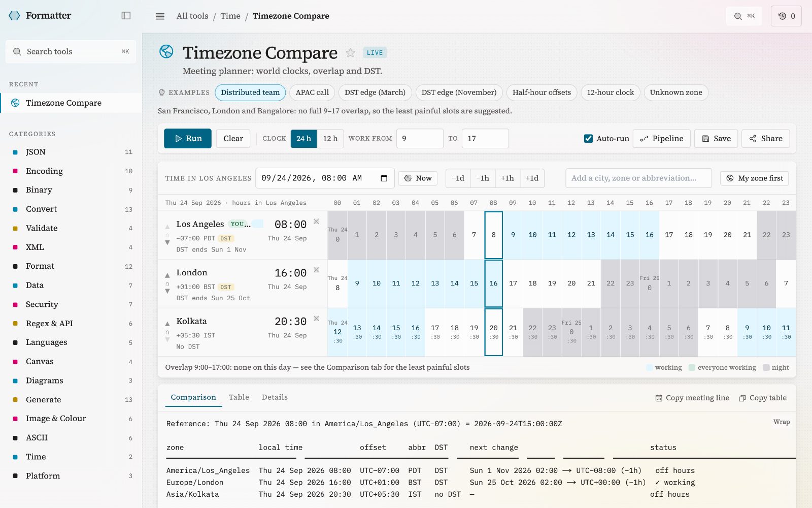Viewport: 812px width, 508px height.
Task: Expand the JSON category
Action: pos(71,152)
